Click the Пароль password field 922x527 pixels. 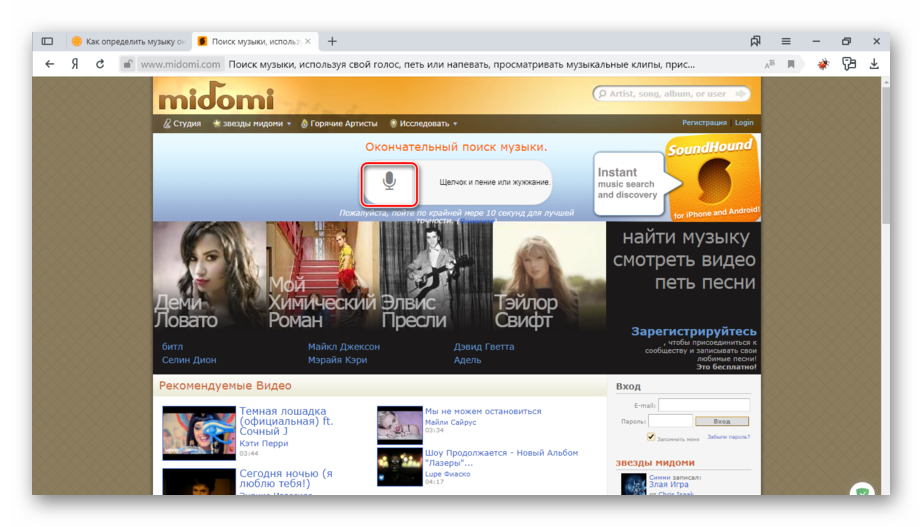[670, 421]
